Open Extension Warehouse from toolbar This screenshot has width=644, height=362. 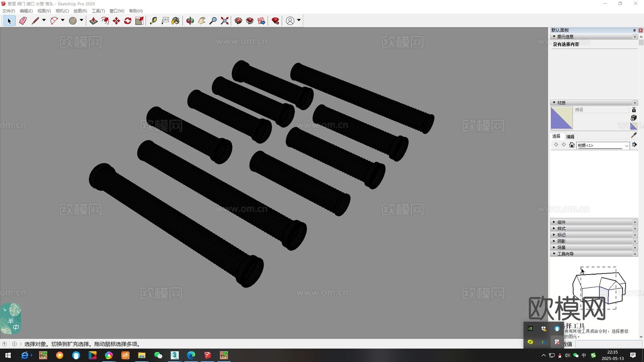[250, 21]
